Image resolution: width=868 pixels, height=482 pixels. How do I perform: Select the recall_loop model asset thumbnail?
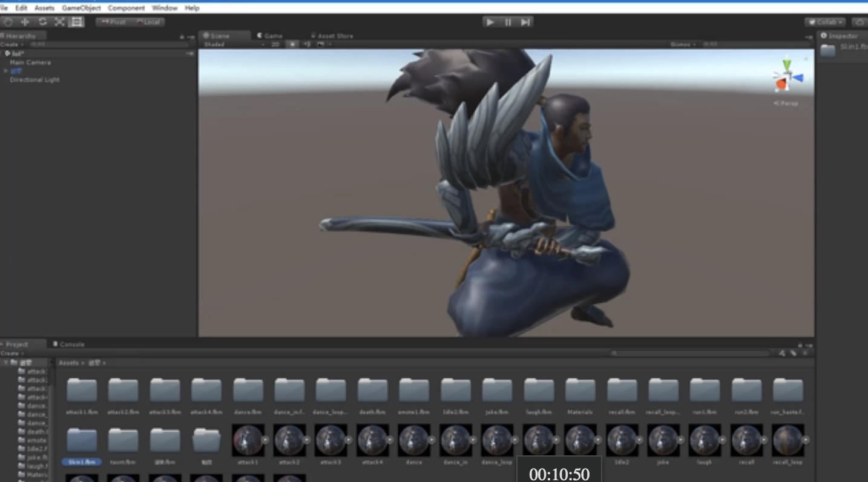click(787, 440)
